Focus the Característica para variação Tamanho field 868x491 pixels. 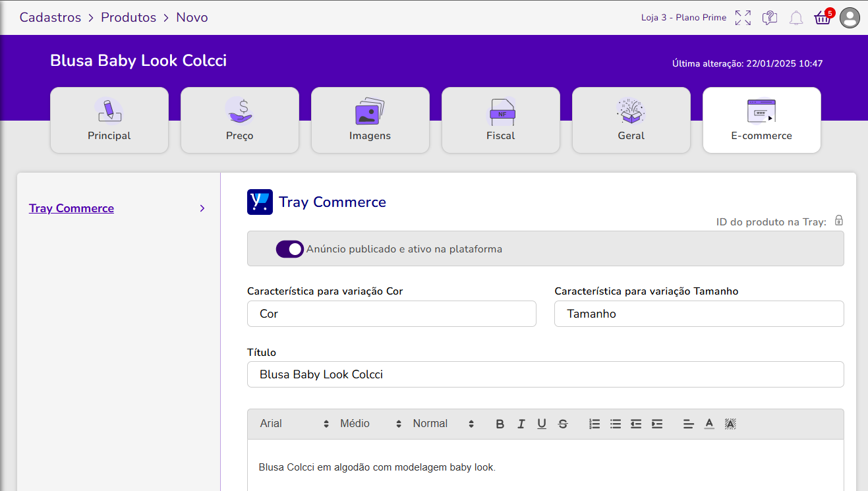click(x=699, y=314)
